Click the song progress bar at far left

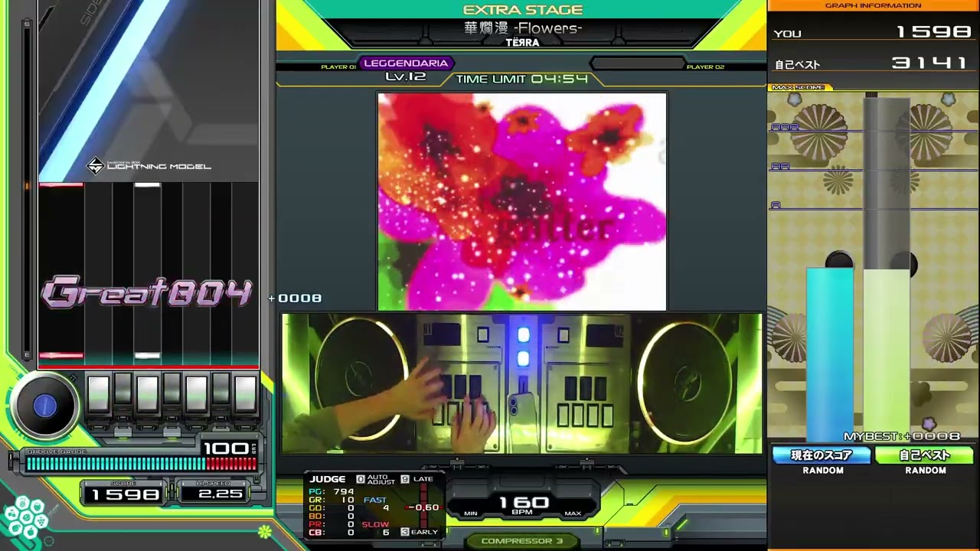tap(28, 189)
